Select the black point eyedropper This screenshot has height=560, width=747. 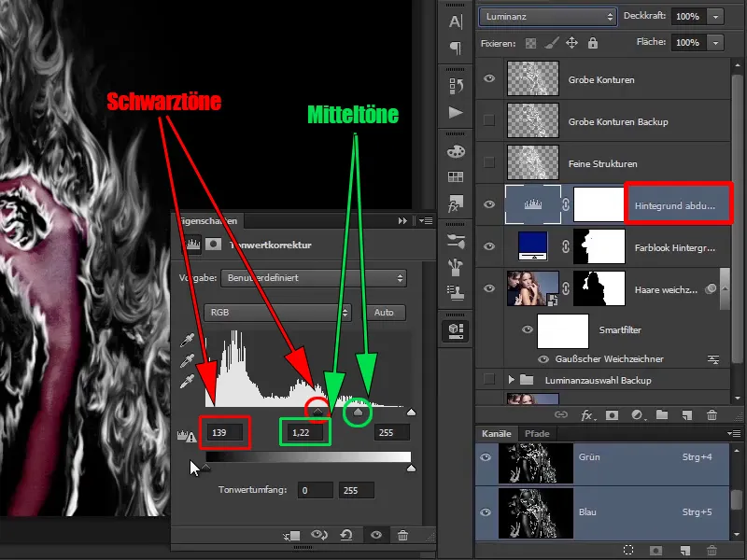(188, 340)
